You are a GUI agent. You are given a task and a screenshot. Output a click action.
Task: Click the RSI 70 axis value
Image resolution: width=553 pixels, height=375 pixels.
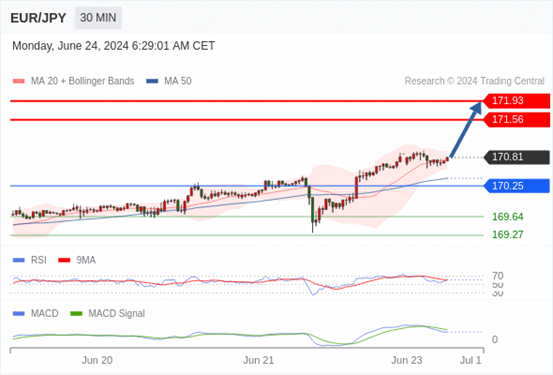498,276
